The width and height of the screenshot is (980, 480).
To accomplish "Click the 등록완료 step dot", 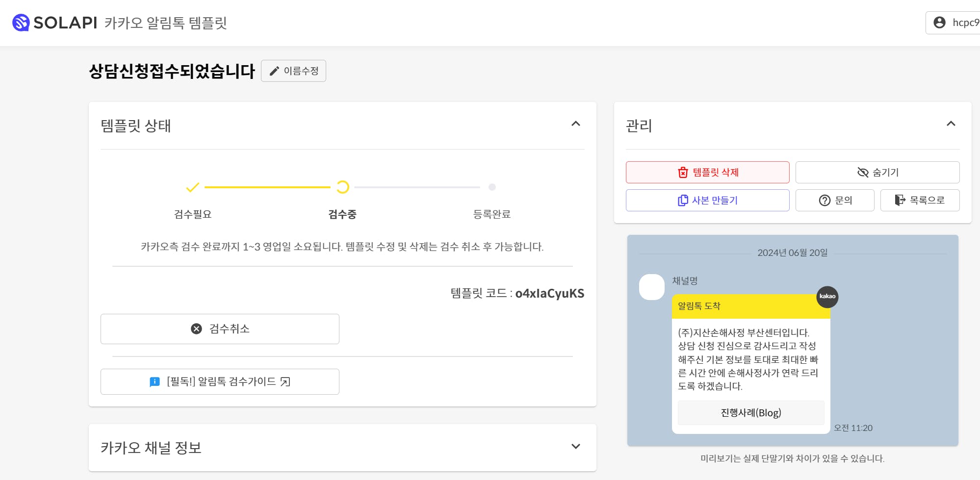I will coord(492,187).
